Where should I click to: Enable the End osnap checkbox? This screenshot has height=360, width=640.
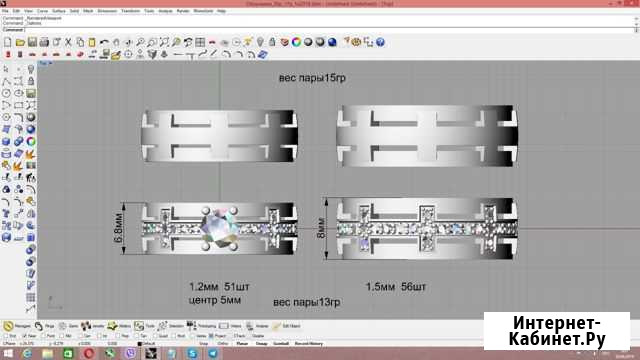10,336
